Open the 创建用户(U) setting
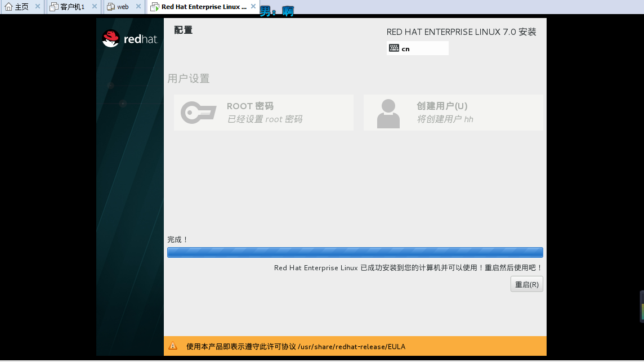 point(453,113)
